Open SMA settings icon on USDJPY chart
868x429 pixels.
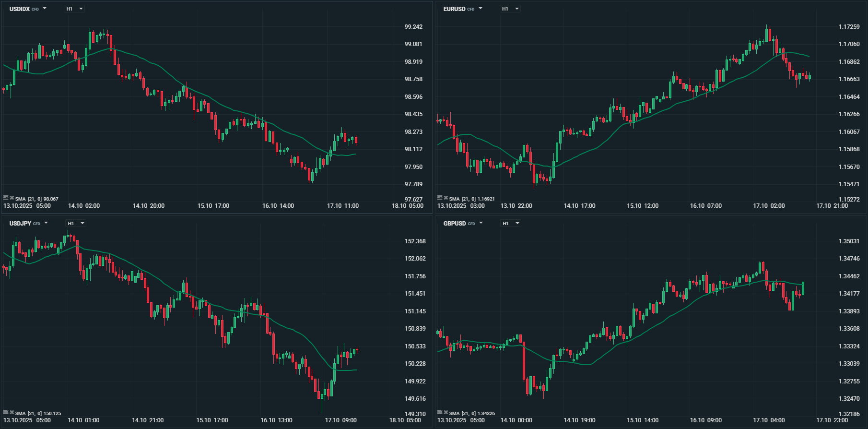pyautogui.click(x=6, y=412)
